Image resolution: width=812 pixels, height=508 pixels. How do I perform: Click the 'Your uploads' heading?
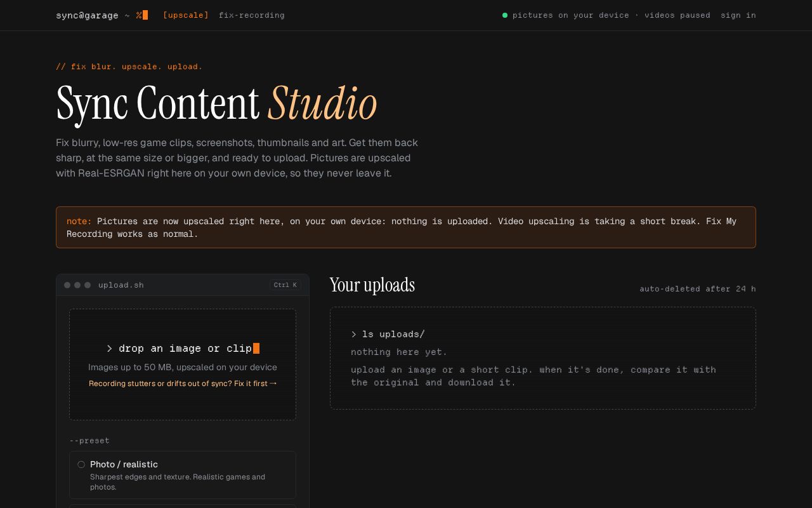tap(372, 286)
